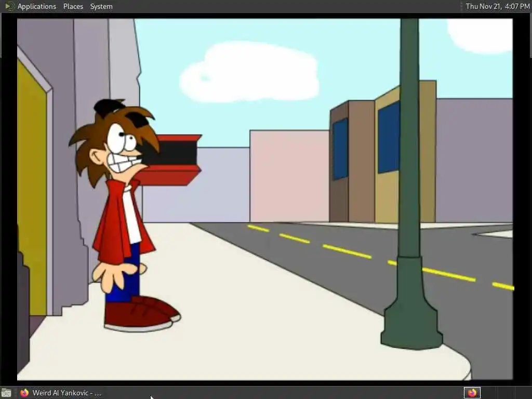
Task: Click the Firefox thumbnail in the workspace switcher
Action: (x=472, y=393)
